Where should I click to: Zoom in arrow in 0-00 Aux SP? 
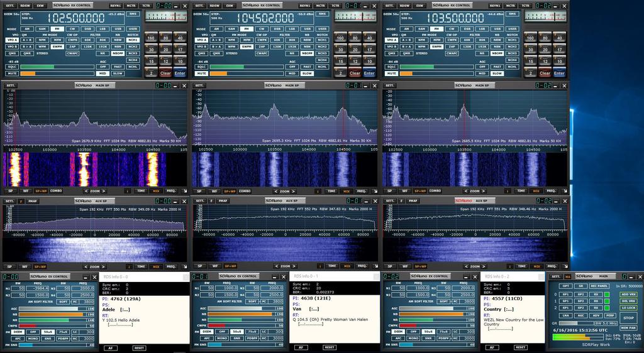point(104,266)
